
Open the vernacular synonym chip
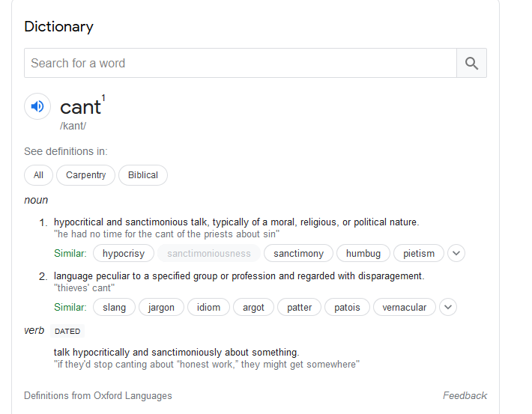click(404, 307)
